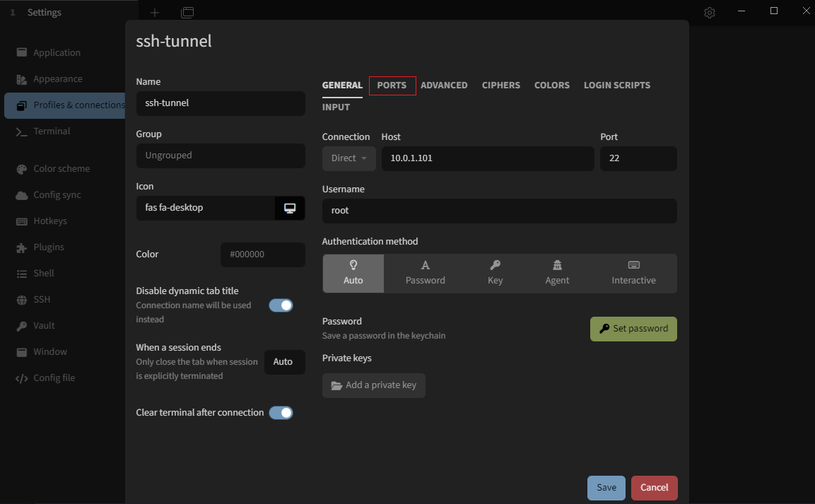The width and height of the screenshot is (815, 504).
Task: Click the new tab plus icon
Action: click(155, 13)
